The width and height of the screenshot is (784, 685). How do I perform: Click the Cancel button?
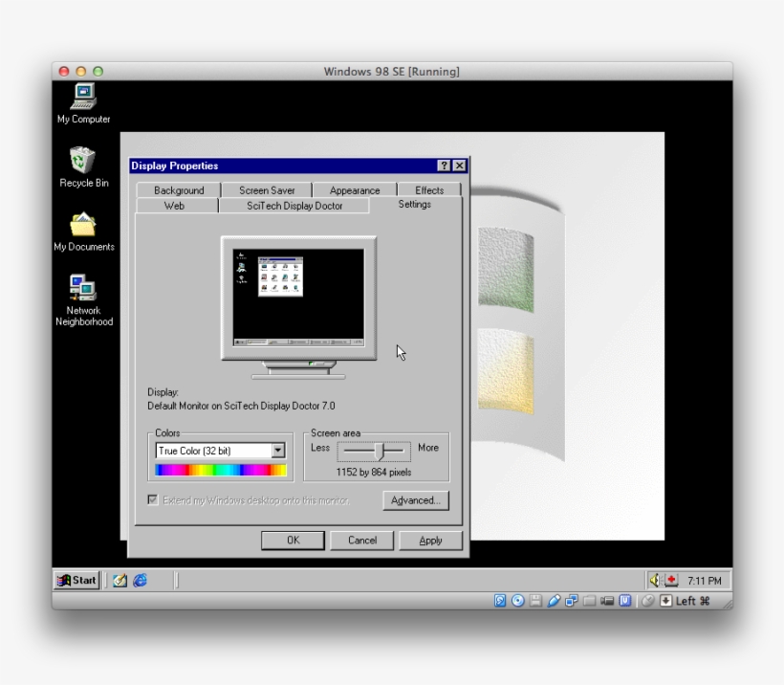tap(362, 541)
